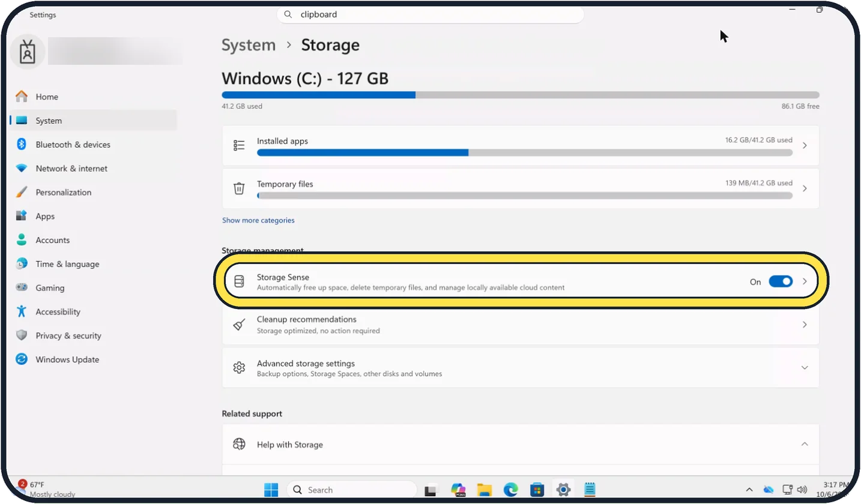
Task: Show hidden system tray icons
Action: coord(749,490)
